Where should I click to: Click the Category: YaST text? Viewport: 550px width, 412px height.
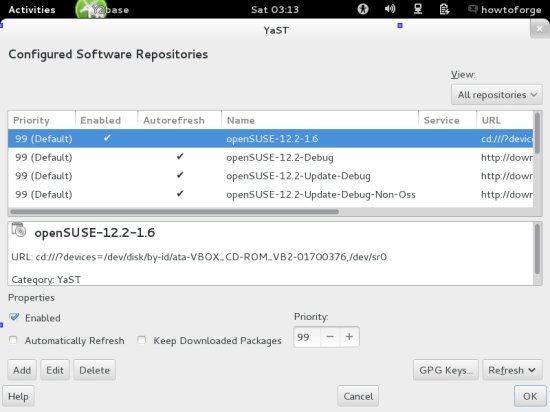pyautogui.click(x=46, y=279)
